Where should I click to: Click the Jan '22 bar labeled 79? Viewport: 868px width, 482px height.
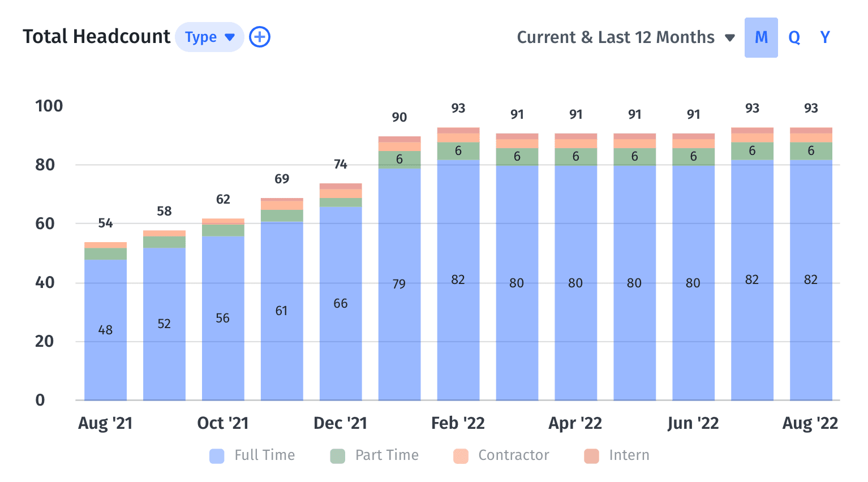(x=399, y=284)
